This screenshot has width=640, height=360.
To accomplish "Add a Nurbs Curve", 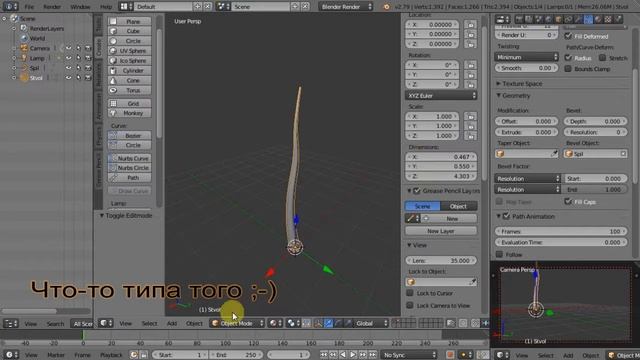I will click(129, 158).
